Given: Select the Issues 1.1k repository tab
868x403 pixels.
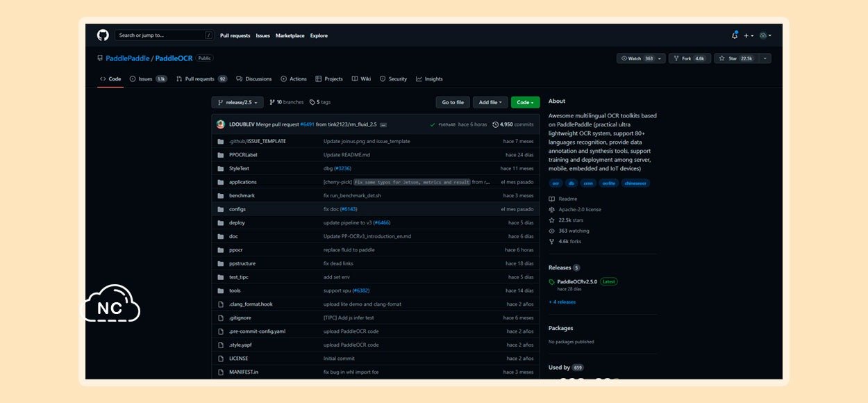Looking at the screenshot, I should pyautogui.click(x=148, y=79).
